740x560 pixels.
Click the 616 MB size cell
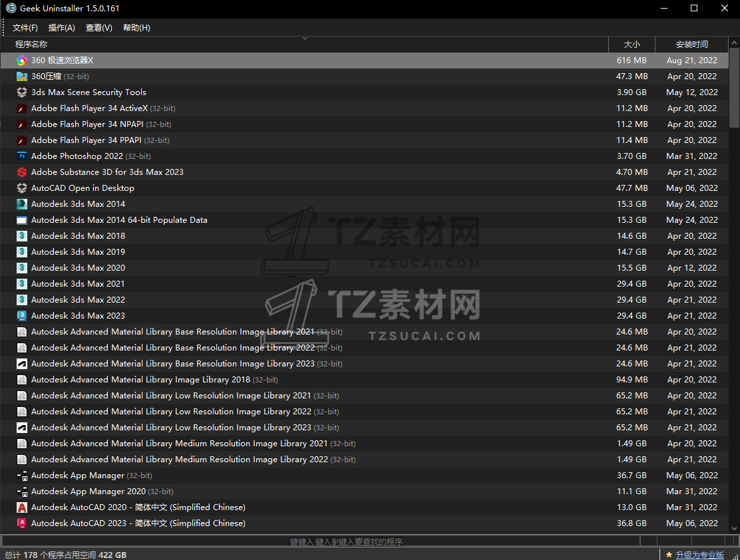pyautogui.click(x=632, y=61)
